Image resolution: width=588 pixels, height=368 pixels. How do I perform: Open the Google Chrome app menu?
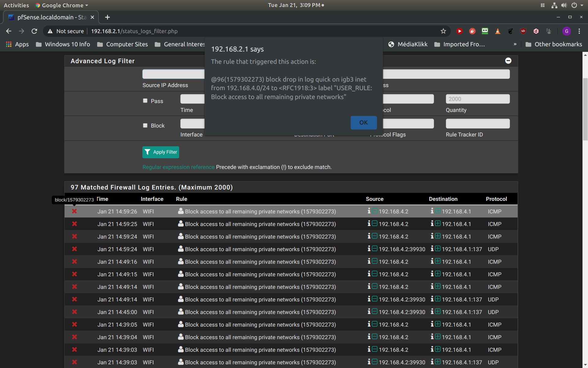click(x=62, y=5)
